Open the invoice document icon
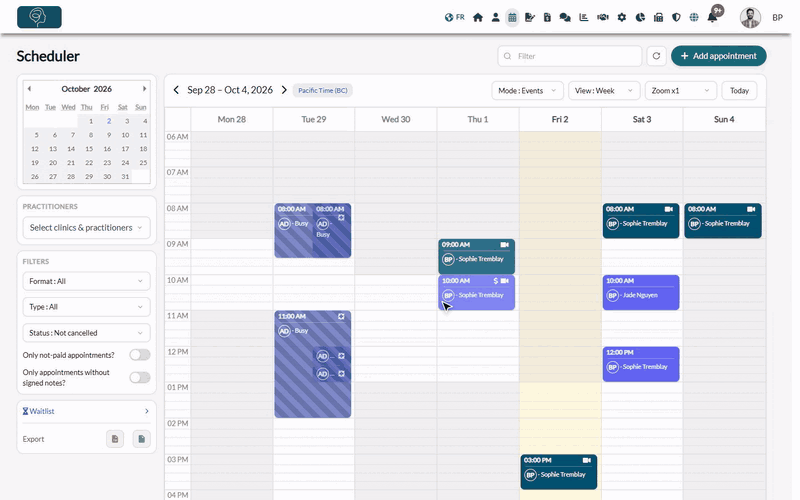Screen dimensions: 800x500 pyautogui.click(x=547, y=17)
